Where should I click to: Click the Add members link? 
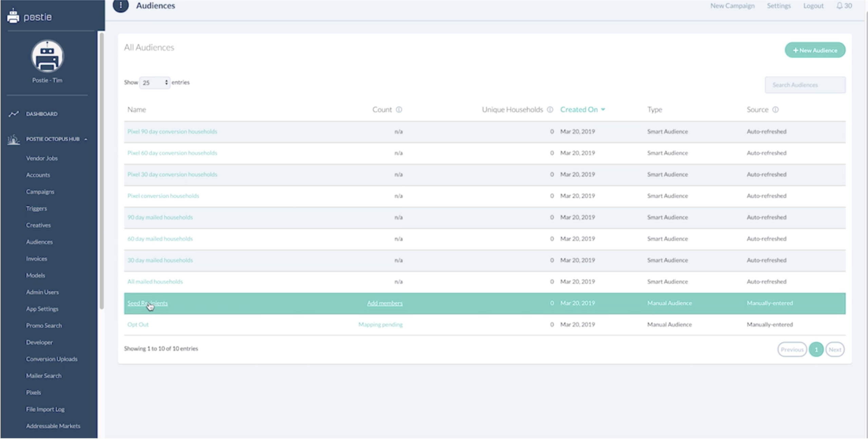(x=384, y=303)
